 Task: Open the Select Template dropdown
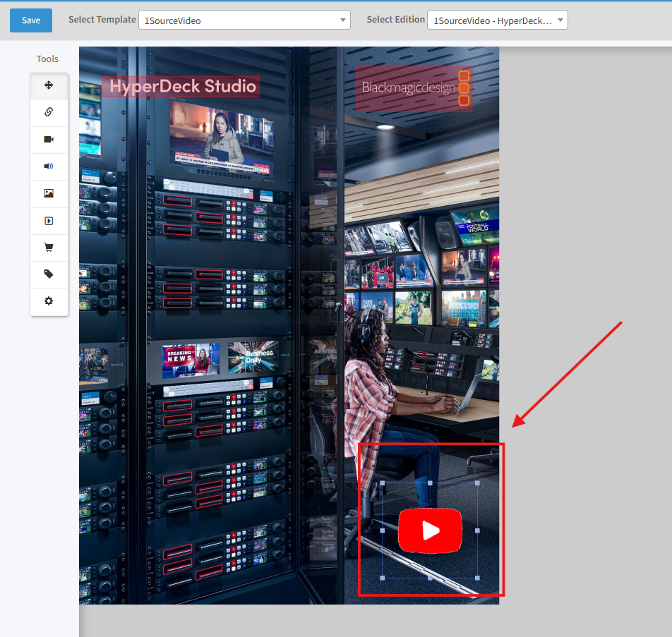point(244,20)
